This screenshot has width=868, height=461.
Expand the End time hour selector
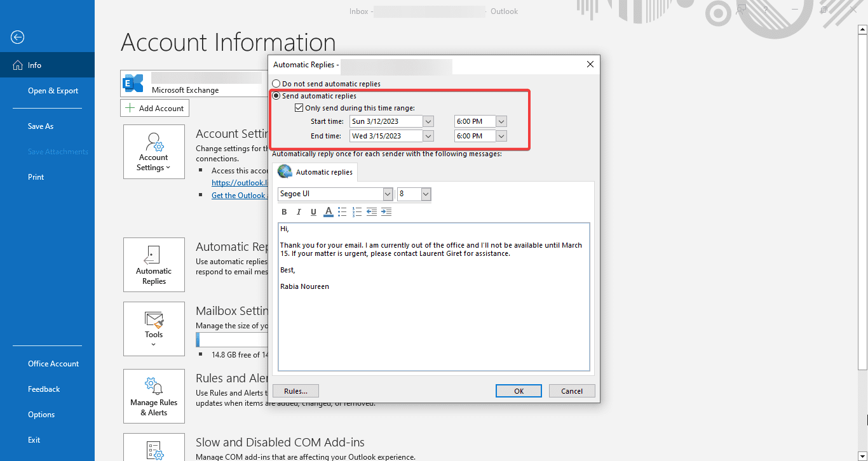[501, 135]
